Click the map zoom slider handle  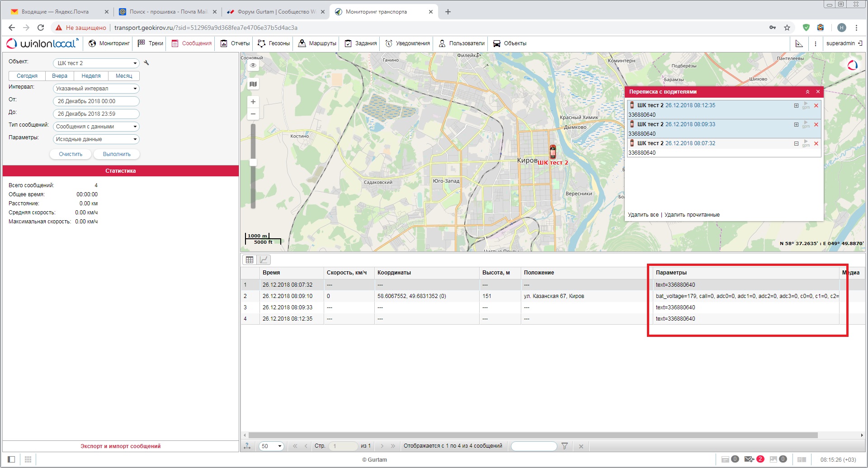click(x=253, y=162)
